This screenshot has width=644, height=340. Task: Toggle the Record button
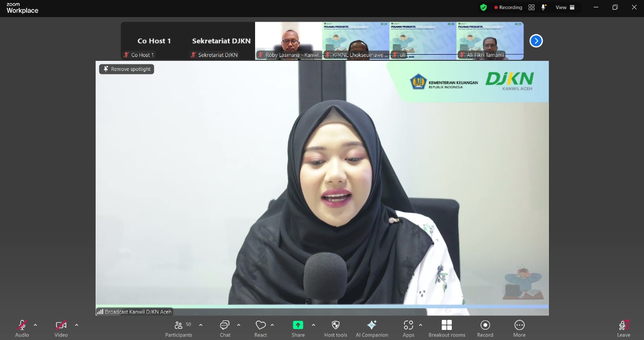485,328
